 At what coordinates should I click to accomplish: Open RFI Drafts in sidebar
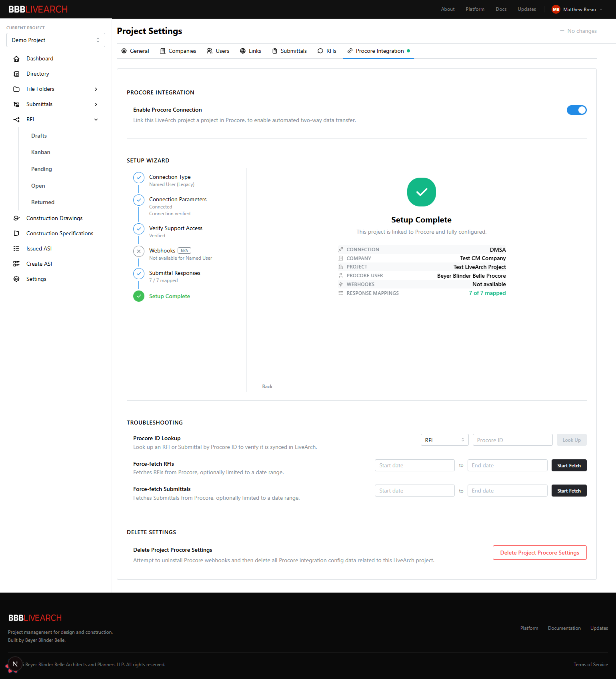coord(39,136)
